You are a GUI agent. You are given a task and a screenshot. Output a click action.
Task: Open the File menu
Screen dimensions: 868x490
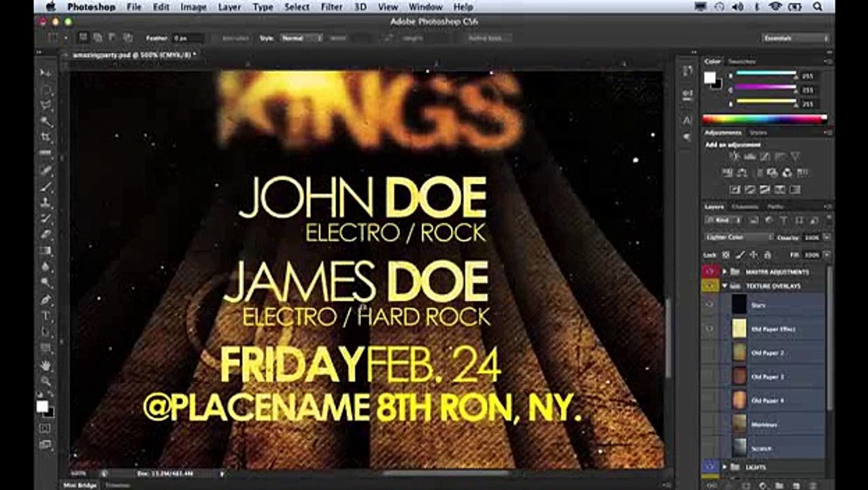[134, 7]
